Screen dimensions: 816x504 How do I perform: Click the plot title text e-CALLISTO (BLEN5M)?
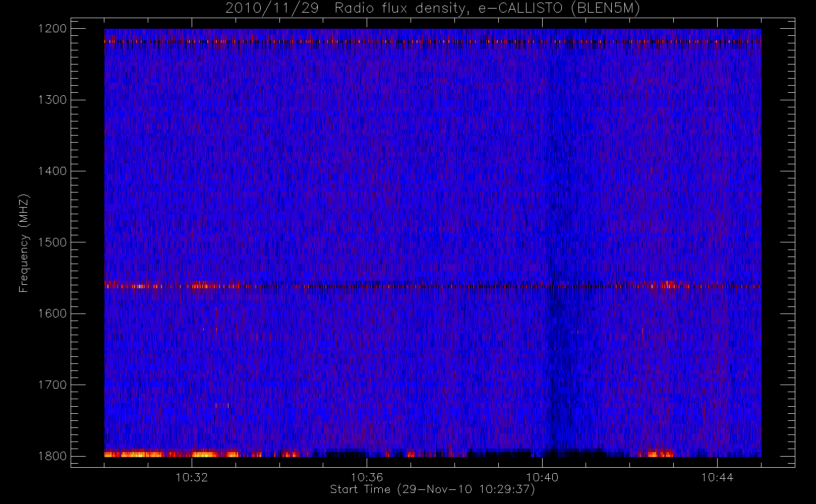click(x=559, y=9)
